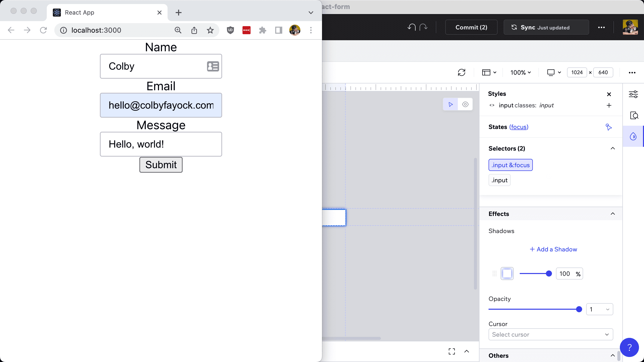Refresh the stage preview
The image size is (644, 362).
click(x=462, y=72)
